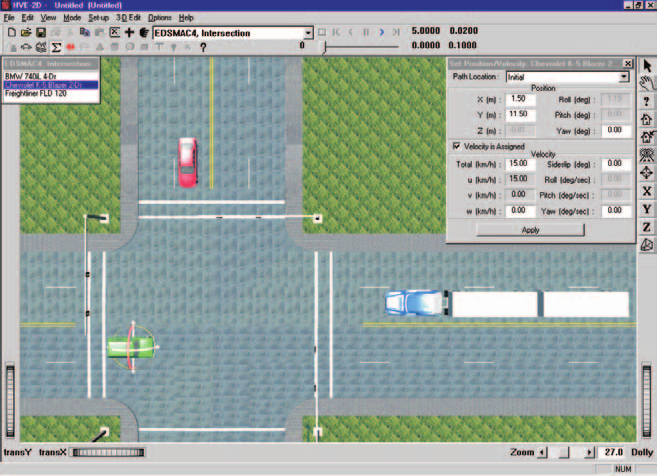The height and width of the screenshot is (476, 657).
Task: Click the question mark in right toolbar
Action: pyautogui.click(x=647, y=101)
